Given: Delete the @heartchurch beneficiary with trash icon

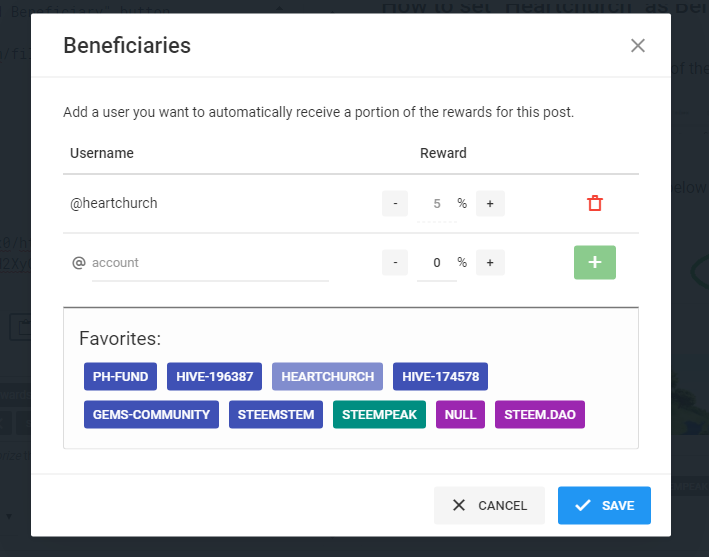Looking at the screenshot, I should click(x=595, y=203).
